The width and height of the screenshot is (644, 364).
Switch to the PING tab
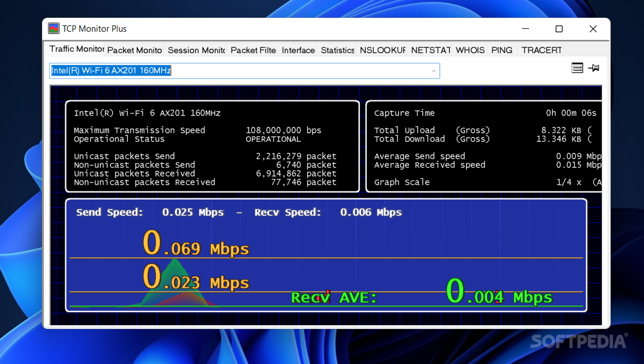pos(501,50)
